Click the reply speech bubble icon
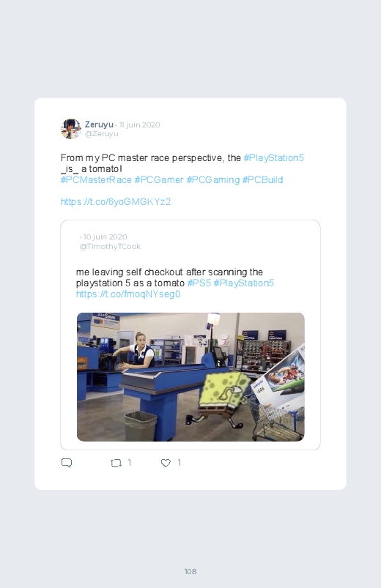This screenshot has width=381, height=588. (x=67, y=463)
